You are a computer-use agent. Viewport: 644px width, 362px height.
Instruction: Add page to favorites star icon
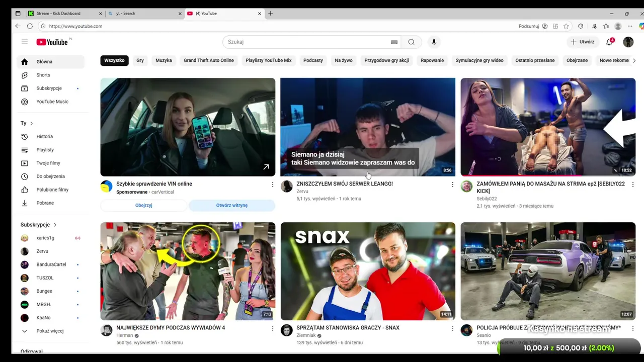566,26
